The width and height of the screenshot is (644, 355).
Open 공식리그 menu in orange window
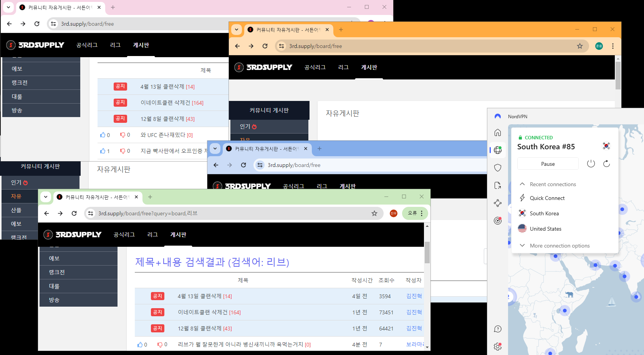(315, 68)
